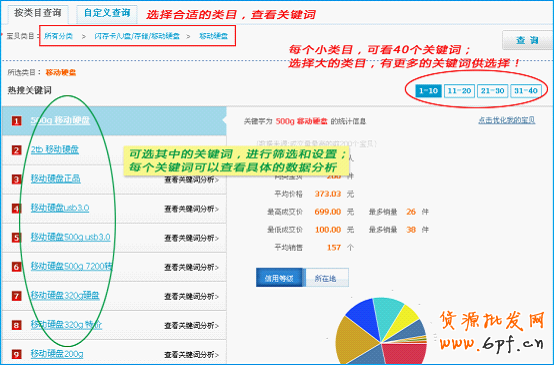The width and height of the screenshot is (554, 365).
Task: Click the red rank 1 badge
Action: [16, 121]
